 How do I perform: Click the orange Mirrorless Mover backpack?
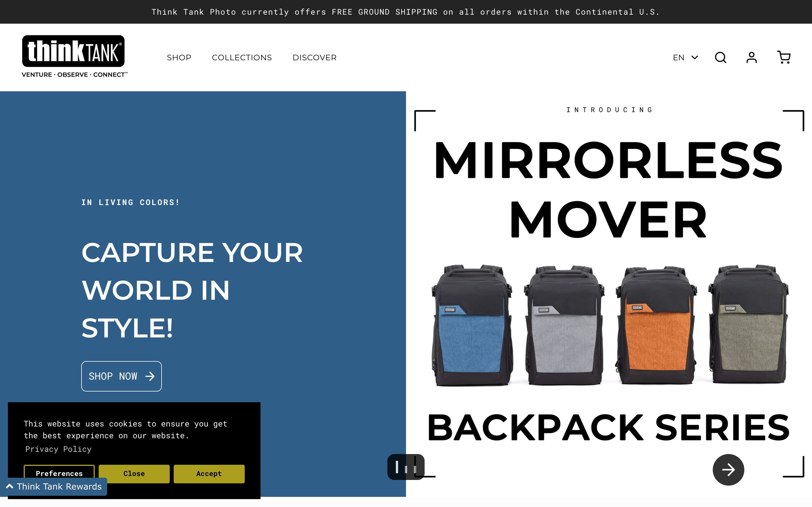click(x=656, y=325)
